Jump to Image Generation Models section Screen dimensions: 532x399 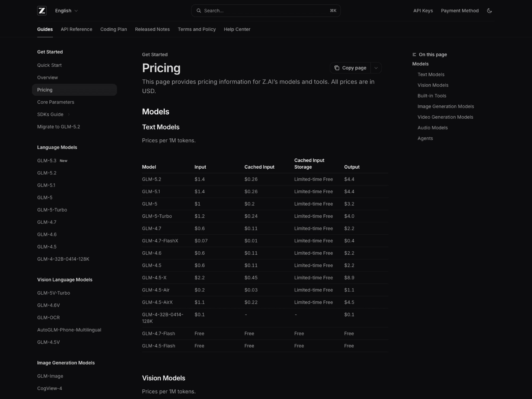(446, 106)
